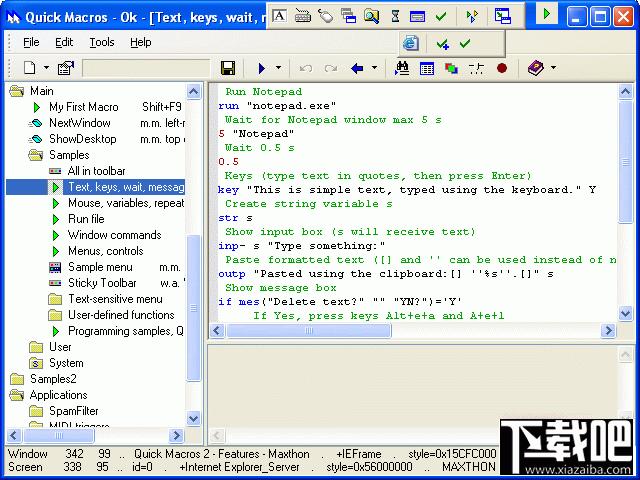Click the blue Back arrow icon
This screenshot has height=480, width=640.
[357, 68]
